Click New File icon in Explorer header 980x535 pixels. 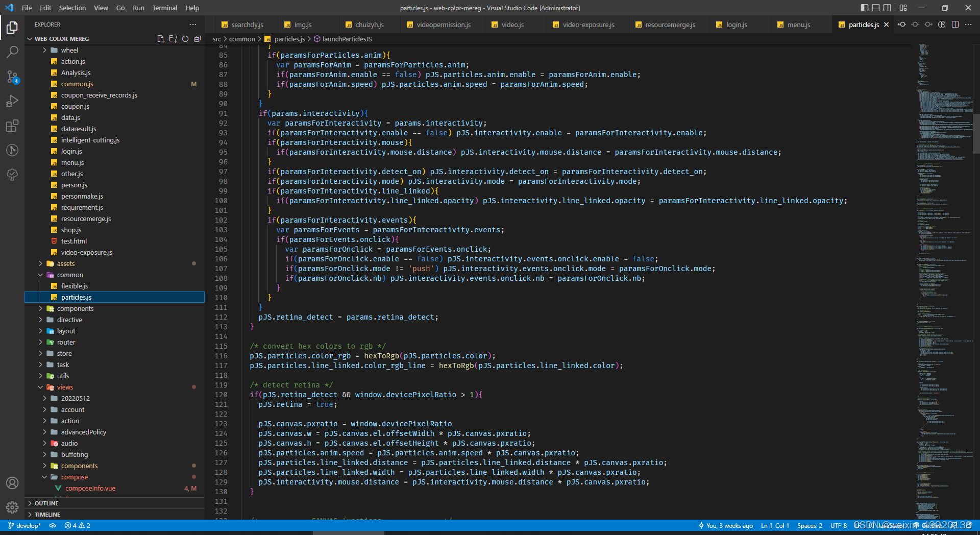click(x=161, y=39)
